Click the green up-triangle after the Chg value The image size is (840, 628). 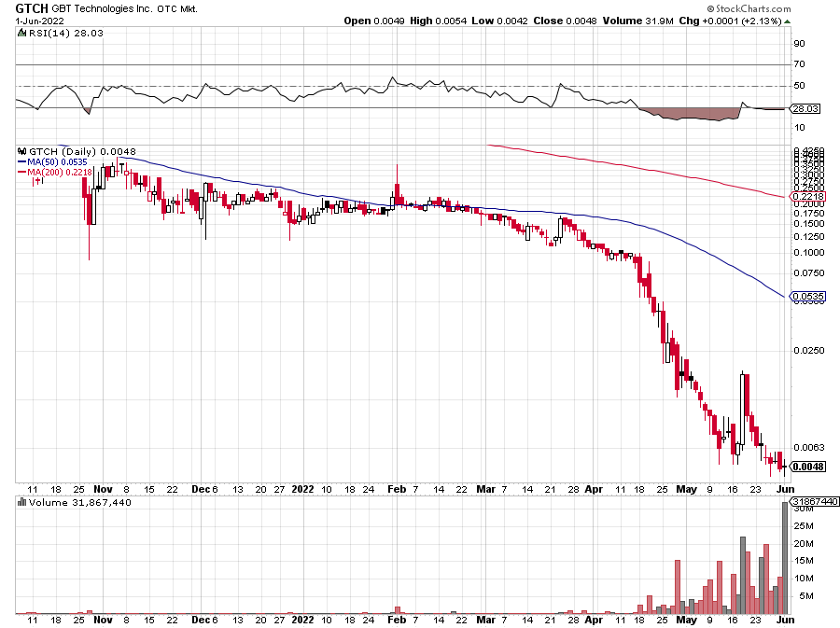[787, 21]
